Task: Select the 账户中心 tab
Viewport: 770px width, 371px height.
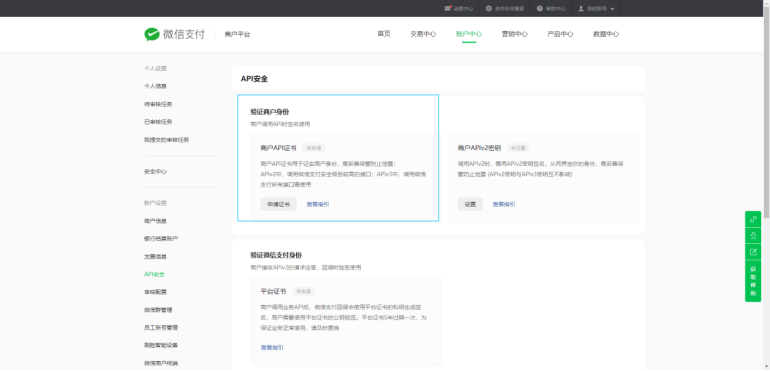Action: (x=469, y=34)
